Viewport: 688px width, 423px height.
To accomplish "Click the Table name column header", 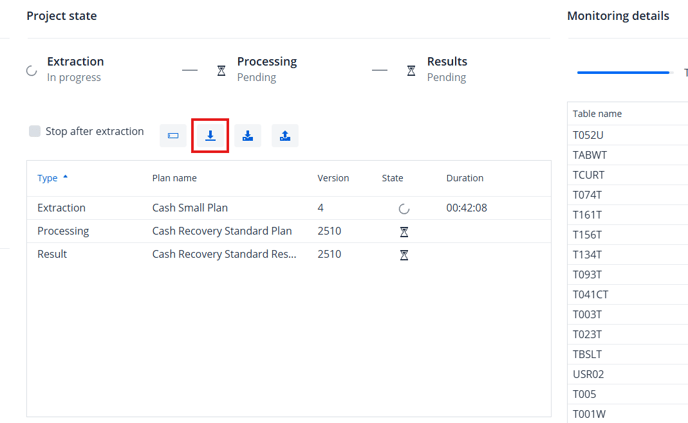I will point(597,114).
